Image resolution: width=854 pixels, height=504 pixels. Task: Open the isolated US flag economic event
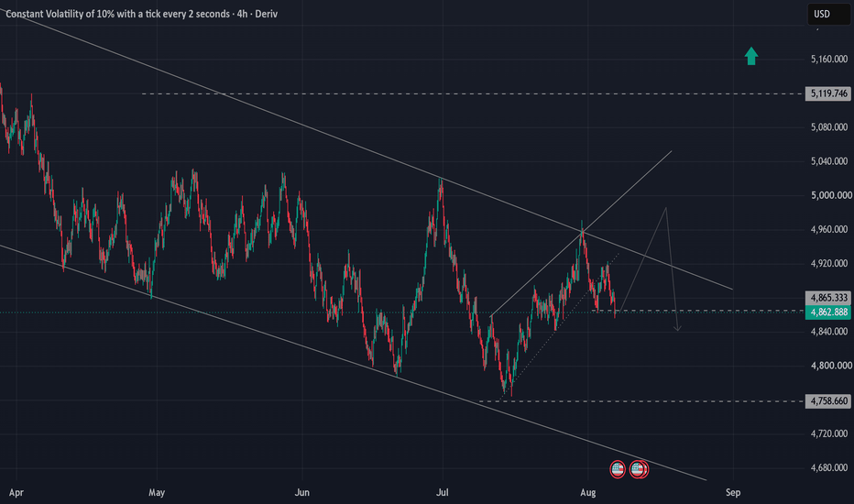coord(617,469)
